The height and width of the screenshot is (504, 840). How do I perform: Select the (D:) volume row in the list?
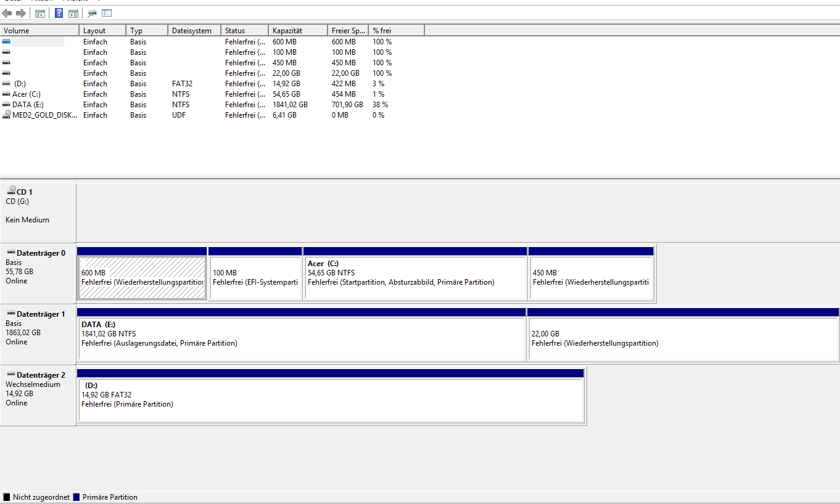(212, 84)
